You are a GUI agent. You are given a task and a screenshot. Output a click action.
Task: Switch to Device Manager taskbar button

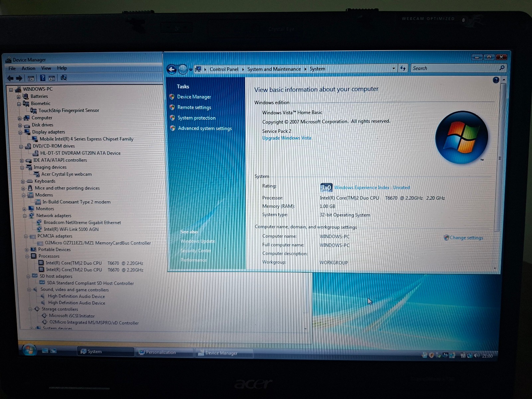tap(224, 353)
